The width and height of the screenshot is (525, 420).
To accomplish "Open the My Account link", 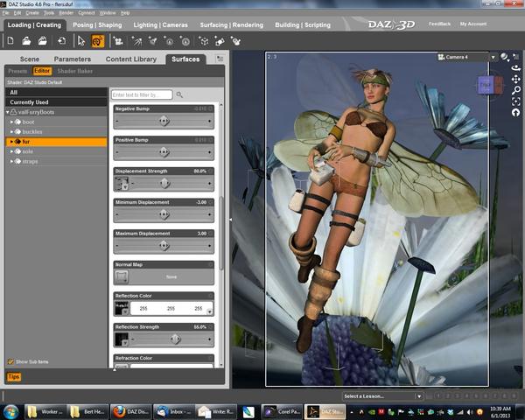I will (x=473, y=24).
